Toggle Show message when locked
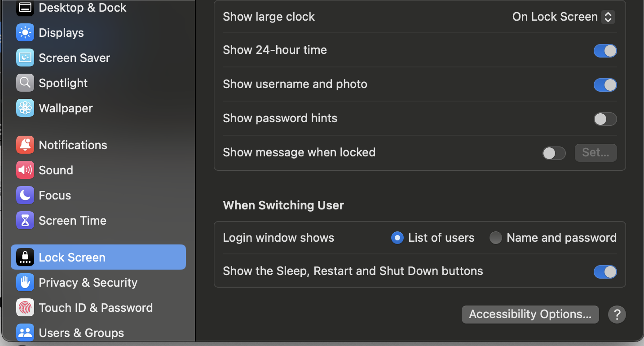This screenshot has width=644, height=346. (554, 153)
